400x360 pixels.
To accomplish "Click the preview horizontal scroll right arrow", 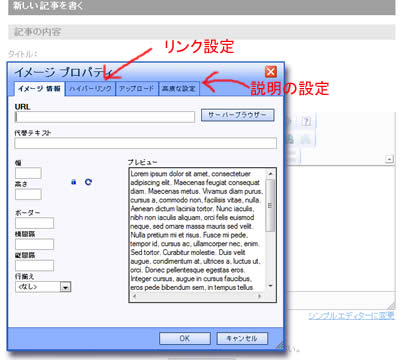I will point(259,296).
